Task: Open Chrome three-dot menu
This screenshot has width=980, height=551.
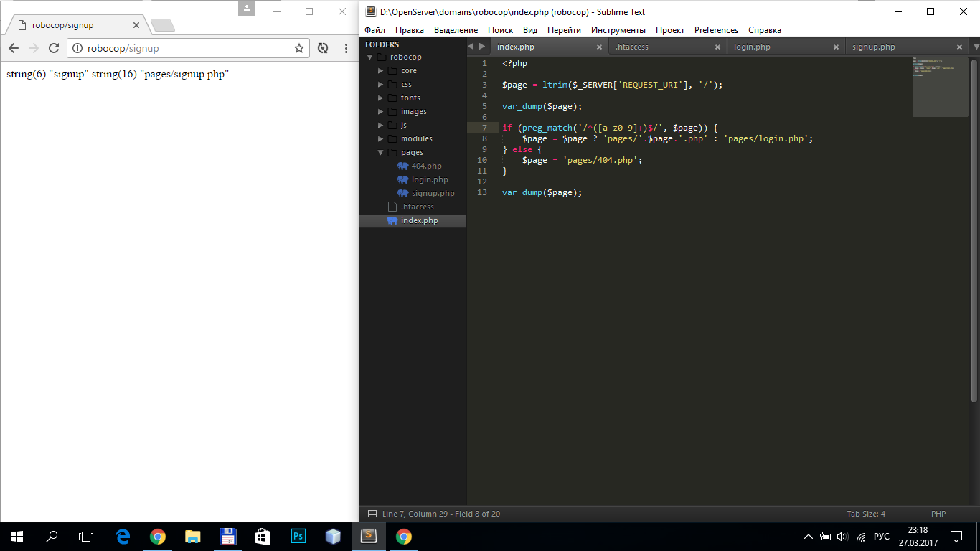Action: tap(345, 48)
